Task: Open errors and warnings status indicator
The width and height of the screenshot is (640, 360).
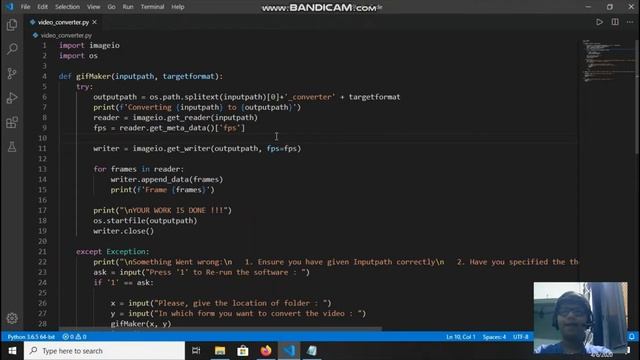Action: pyautogui.click(x=74, y=337)
